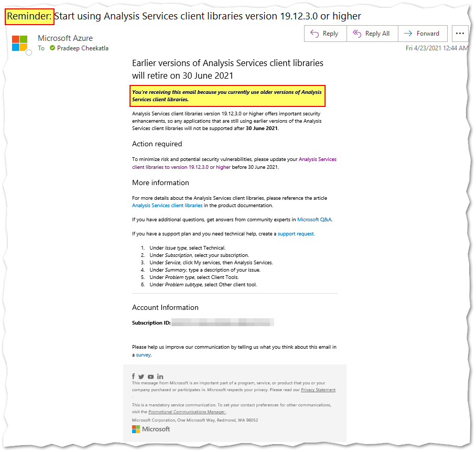The image size is (476, 452).
Task: Click step 'Under Problem type, select Client Tools'
Action: pyautogui.click(x=194, y=277)
